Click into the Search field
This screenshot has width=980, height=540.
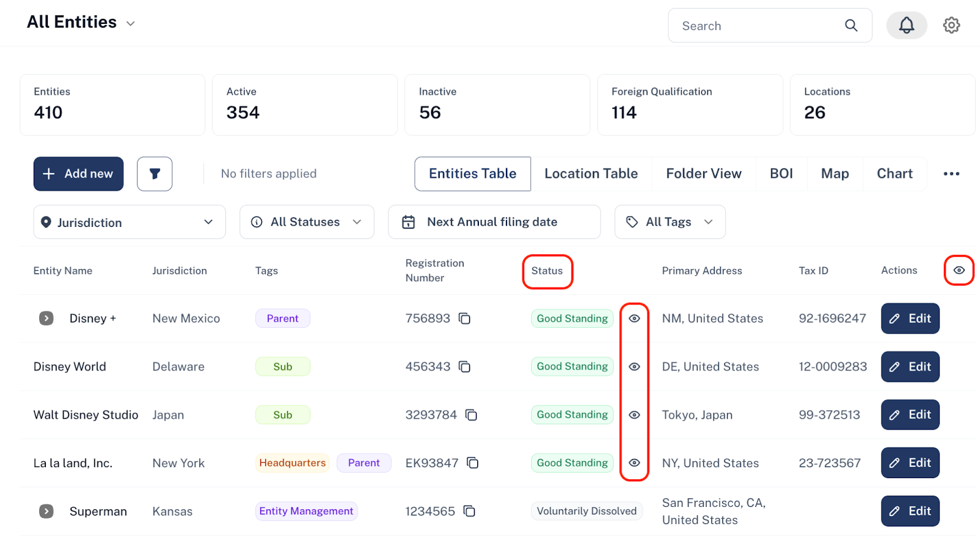click(x=759, y=26)
